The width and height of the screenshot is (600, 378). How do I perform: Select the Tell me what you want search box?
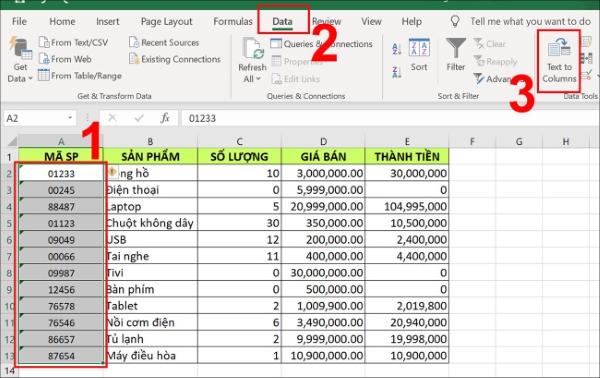pos(530,21)
